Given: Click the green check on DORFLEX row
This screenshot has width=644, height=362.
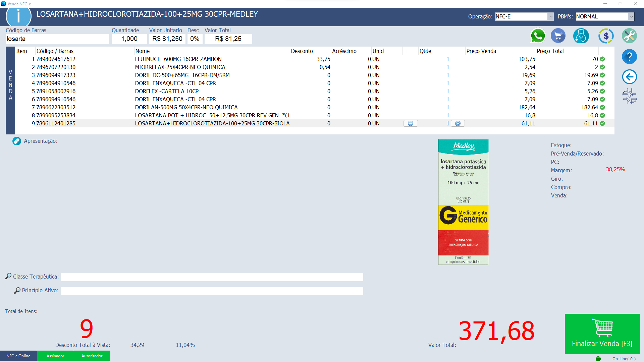Looking at the screenshot, I should (x=602, y=91).
